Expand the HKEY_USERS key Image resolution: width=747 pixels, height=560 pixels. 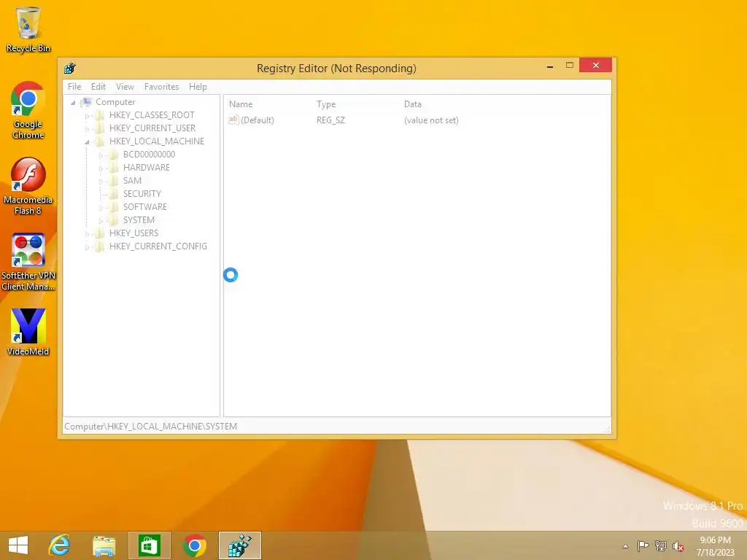point(87,234)
